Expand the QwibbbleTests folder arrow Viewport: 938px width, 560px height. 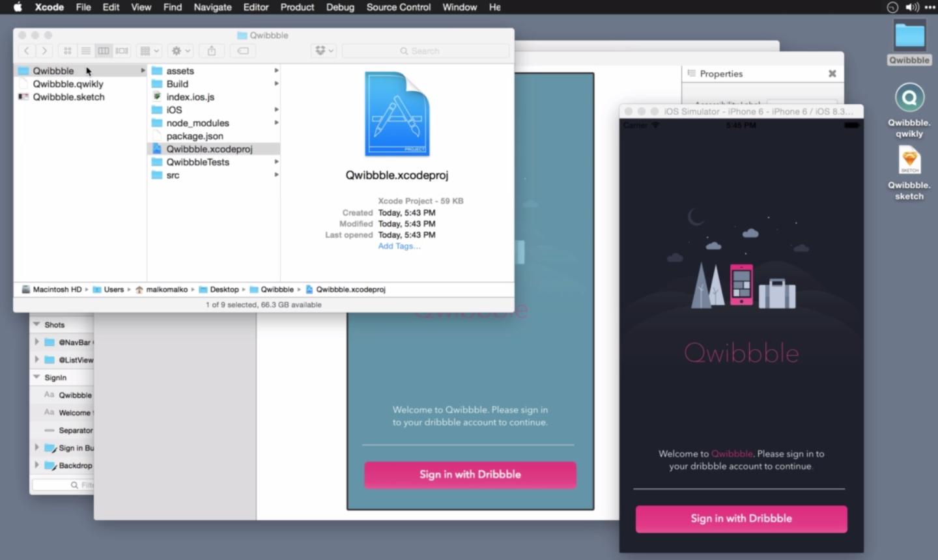(x=276, y=162)
